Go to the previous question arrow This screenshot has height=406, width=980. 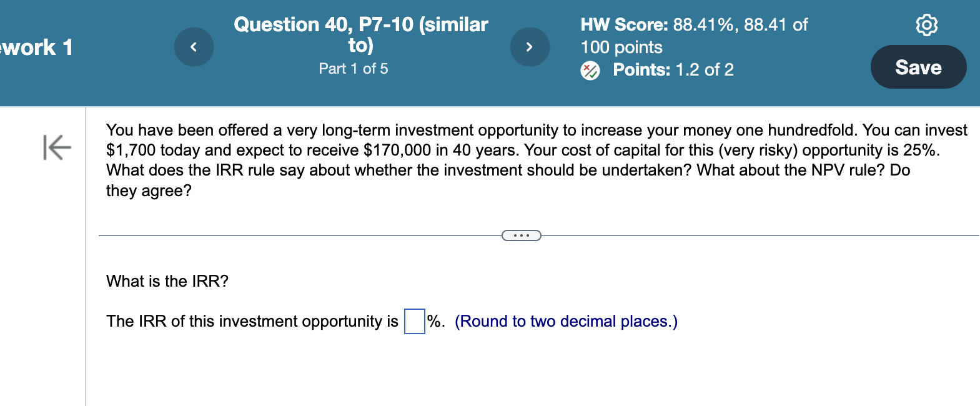tap(194, 47)
